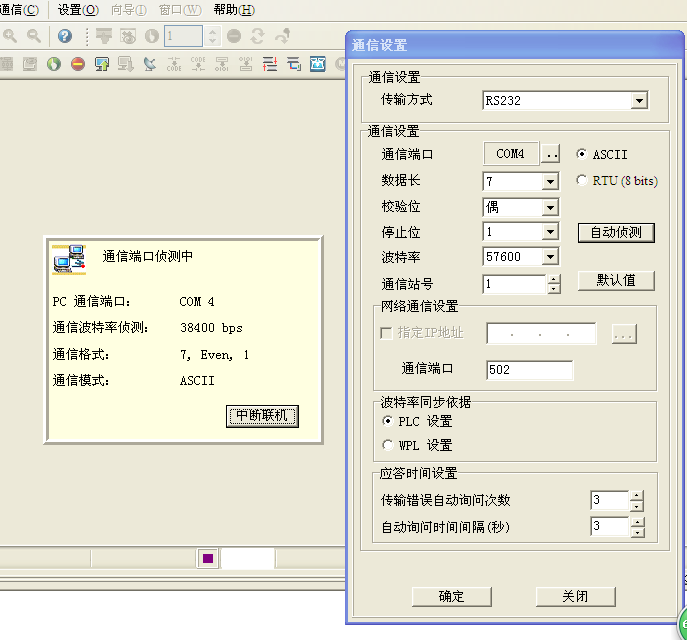Open the 校验位 parity dropdown
The image size is (687, 640).
[x=549, y=207]
